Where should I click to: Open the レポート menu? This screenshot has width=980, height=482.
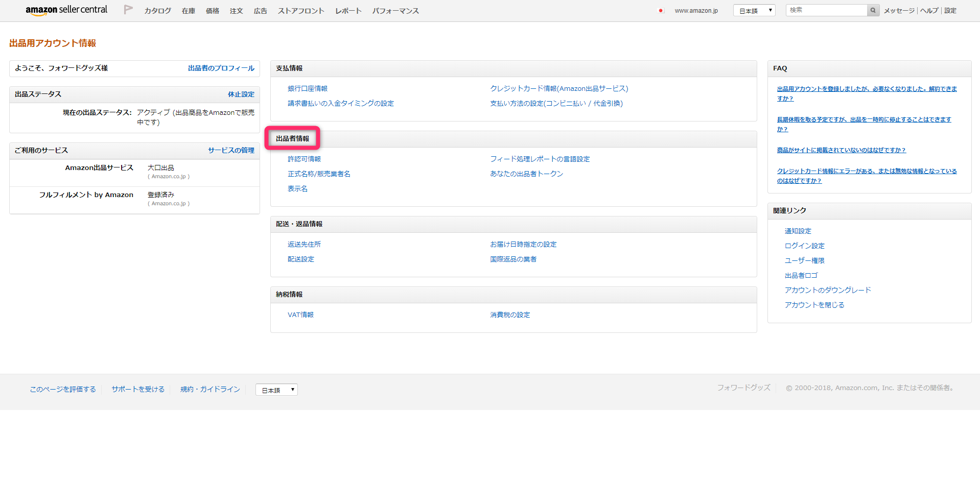coord(347,10)
